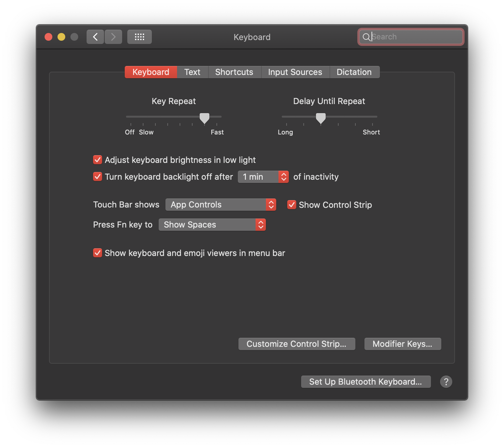Disable Adjust keyboard brightness in low light
This screenshot has width=504, height=448.
(x=98, y=160)
